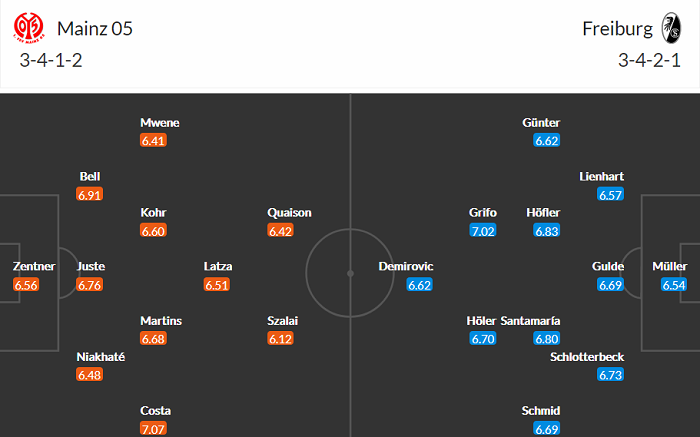Image resolution: width=700 pixels, height=437 pixels.
Task: Open the Mainz 05 team name link
Action: 95,28
